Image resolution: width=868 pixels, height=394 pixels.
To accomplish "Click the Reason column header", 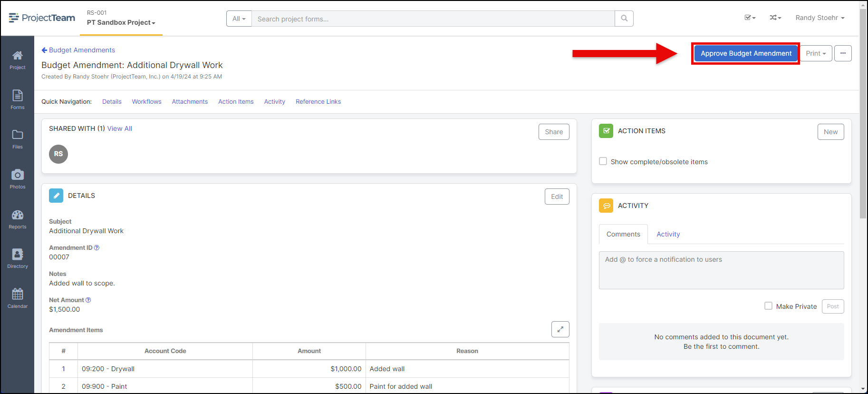I will coord(467,351).
